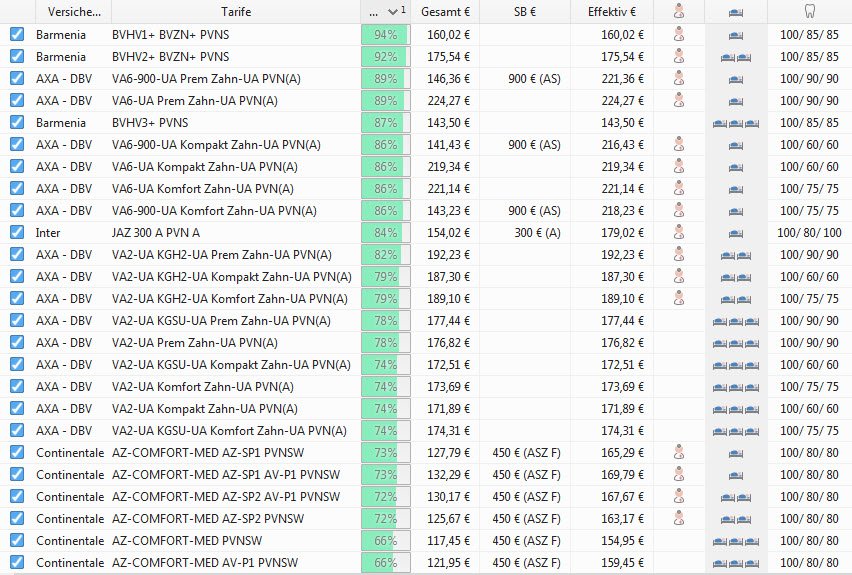Click Gesamt value 117,45 €

click(x=448, y=541)
